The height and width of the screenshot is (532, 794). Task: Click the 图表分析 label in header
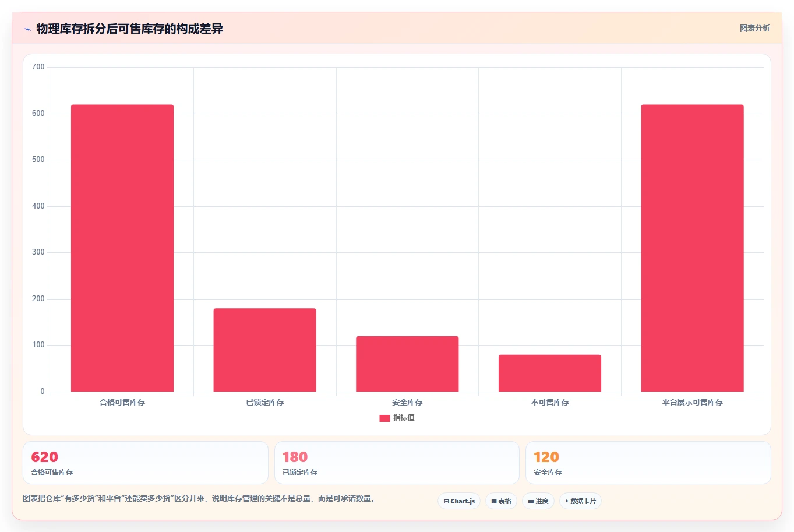point(754,28)
